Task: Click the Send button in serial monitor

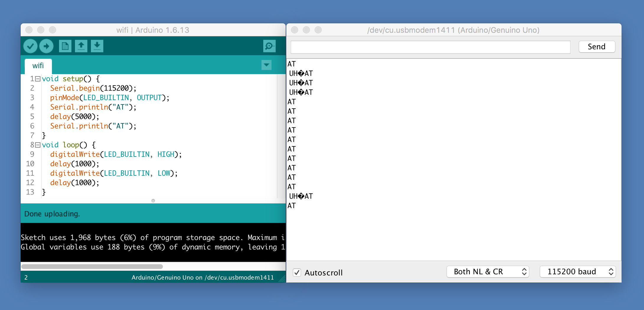Action: point(597,47)
